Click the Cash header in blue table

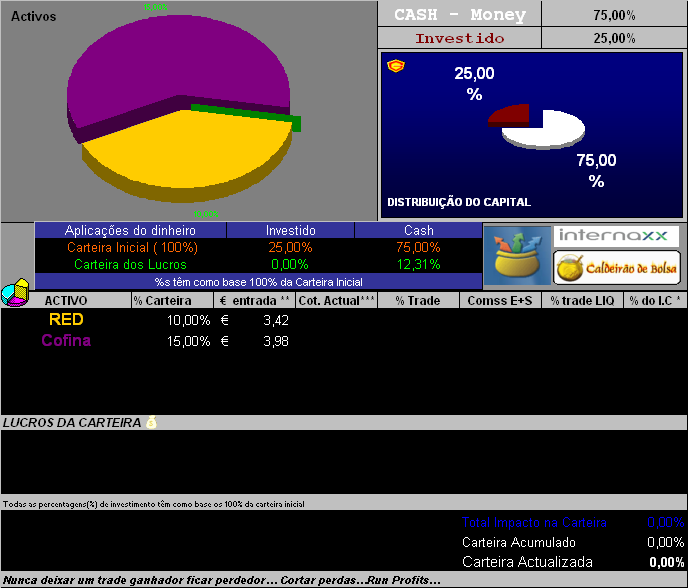(419, 230)
